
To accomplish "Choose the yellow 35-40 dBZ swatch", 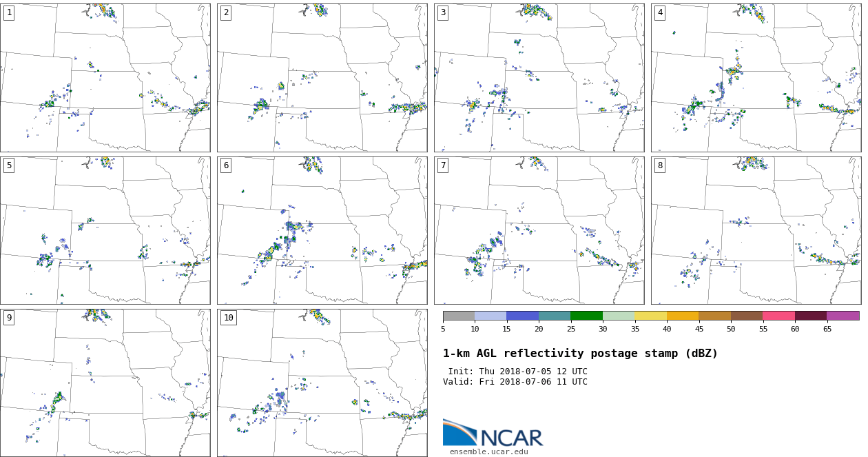I will point(651,316).
